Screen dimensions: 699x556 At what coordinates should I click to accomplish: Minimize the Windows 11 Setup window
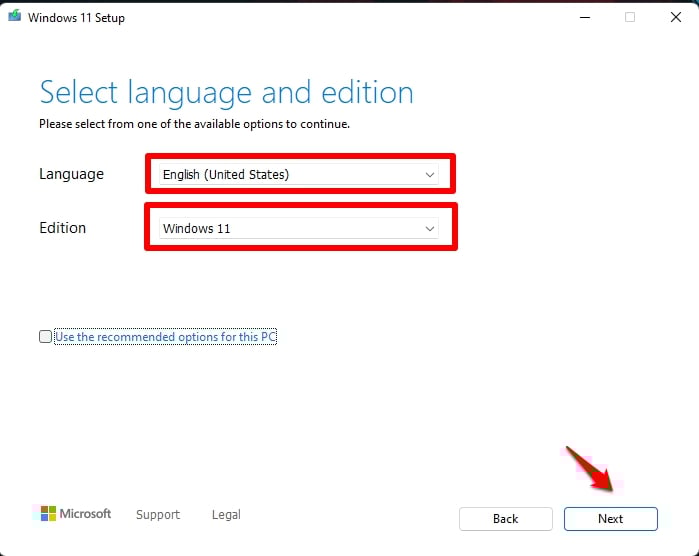coord(585,17)
